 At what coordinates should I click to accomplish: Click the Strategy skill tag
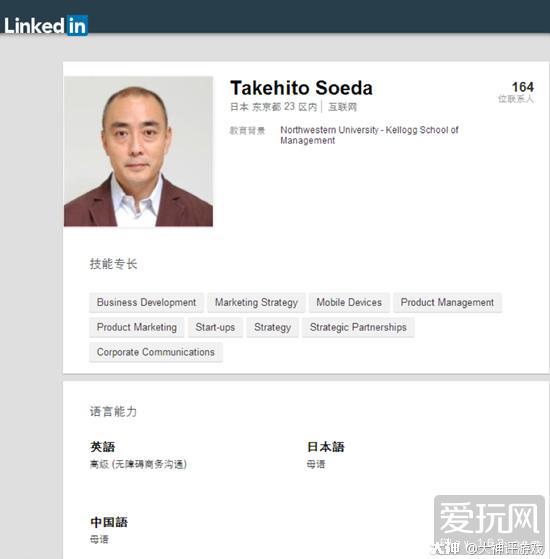(x=272, y=327)
